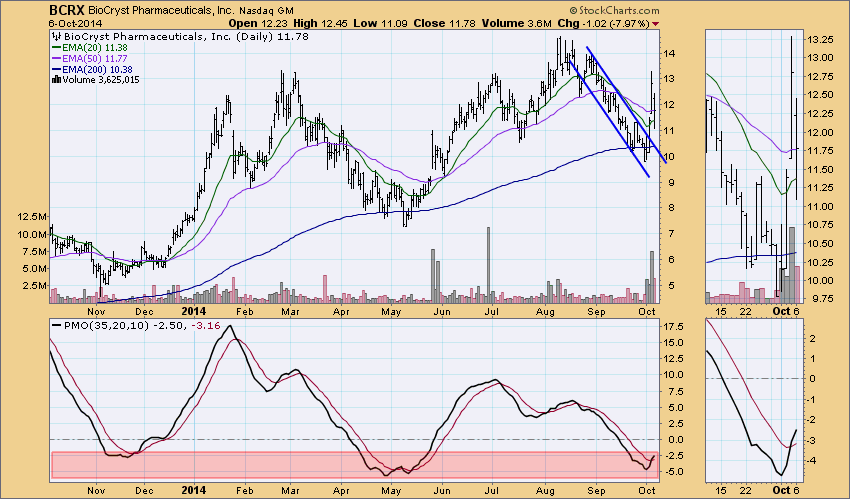Click the (Daily) 11.78 price legend
The image size is (850, 499).
[x=272, y=37]
